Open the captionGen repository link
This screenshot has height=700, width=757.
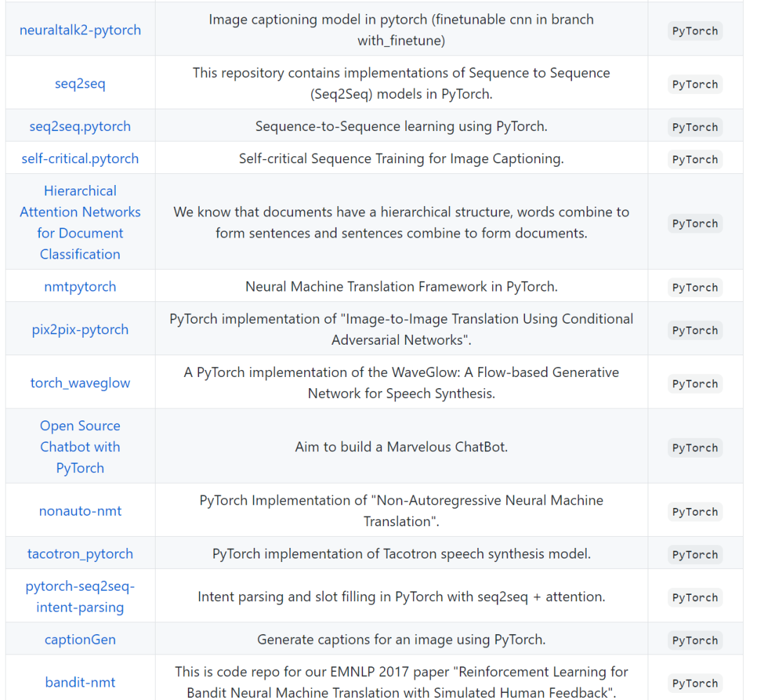click(80, 639)
